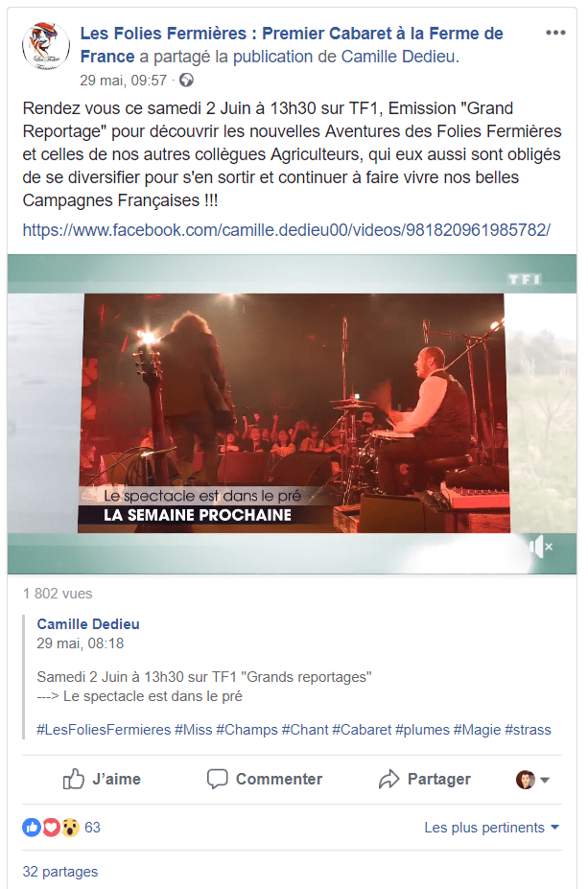Open the 63 reactions count
Viewport: 588px width, 889px height.
click(x=92, y=828)
